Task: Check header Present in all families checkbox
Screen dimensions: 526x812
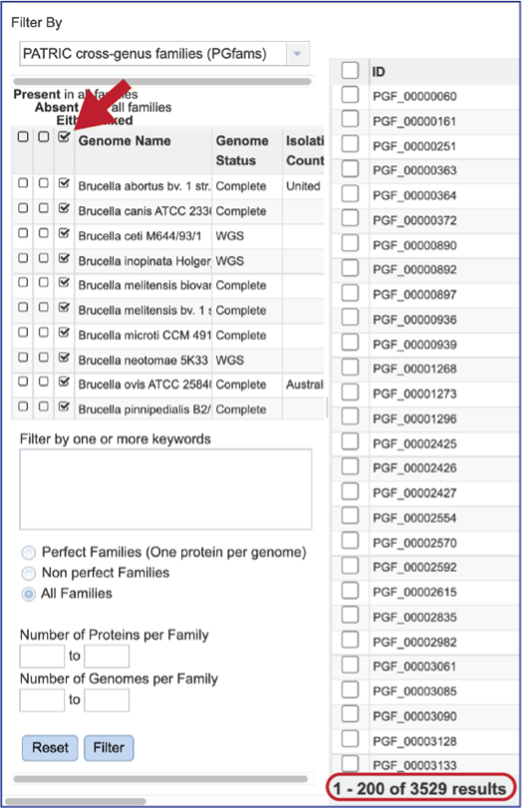Action: click(x=23, y=136)
